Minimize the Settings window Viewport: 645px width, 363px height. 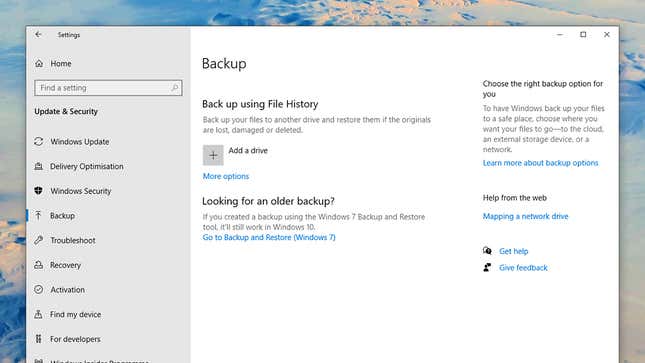(x=559, y=35)
